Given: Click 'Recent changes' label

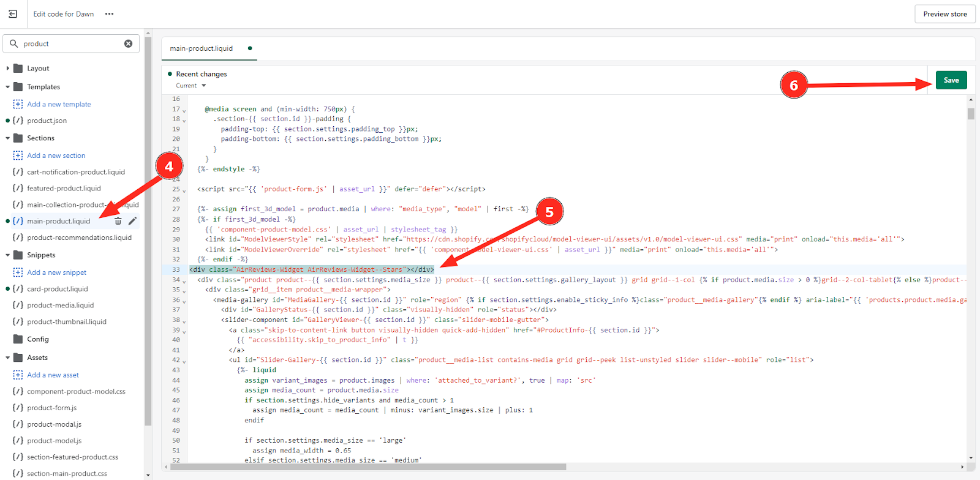Looking at the screenshot, I should [x=201, y=74].
